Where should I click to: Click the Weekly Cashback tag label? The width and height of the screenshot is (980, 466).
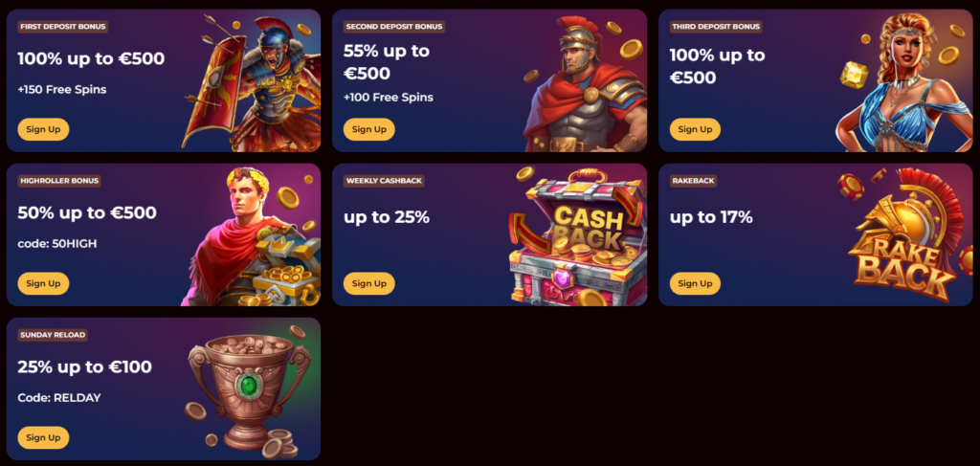tap(384, 181)
